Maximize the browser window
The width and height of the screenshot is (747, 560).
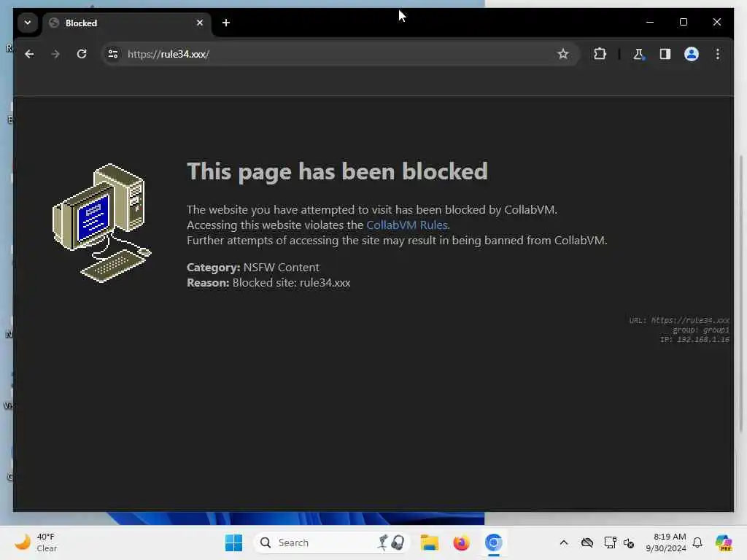683,22
